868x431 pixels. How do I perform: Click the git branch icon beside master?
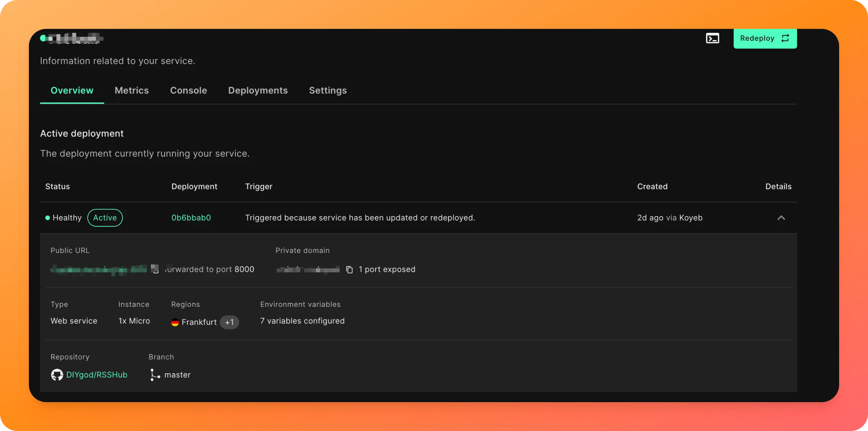[x=155, y=375]
